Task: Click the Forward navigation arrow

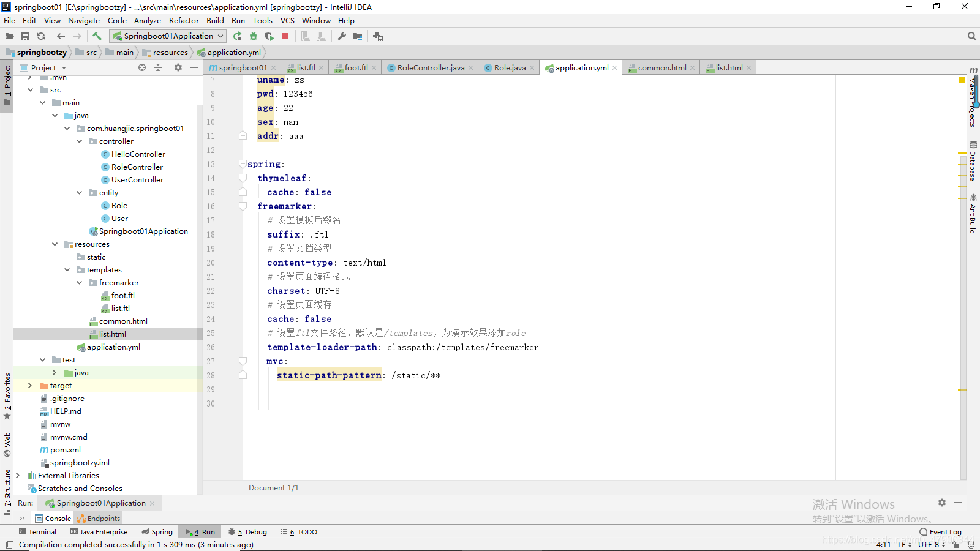Action: click(77, 36)
